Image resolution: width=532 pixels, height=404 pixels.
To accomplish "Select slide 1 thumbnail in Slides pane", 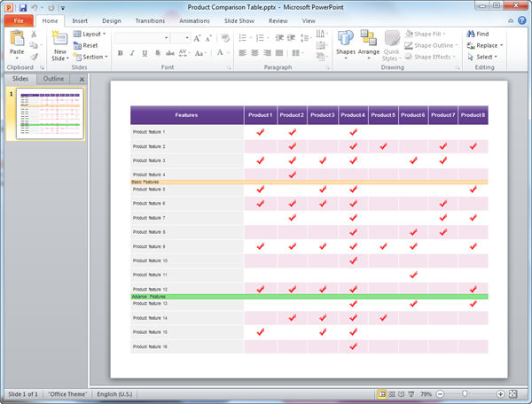I will pyautogui.click(x=51, y=114).
